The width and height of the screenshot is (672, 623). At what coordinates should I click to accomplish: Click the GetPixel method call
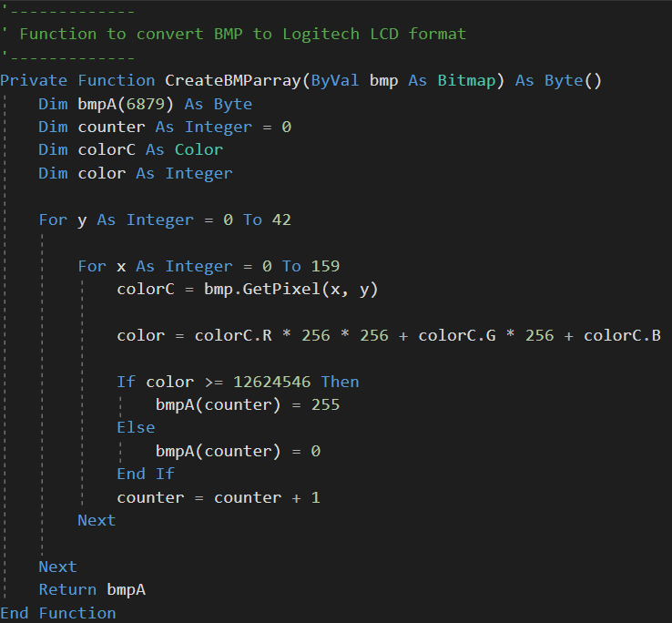[281, 290]
